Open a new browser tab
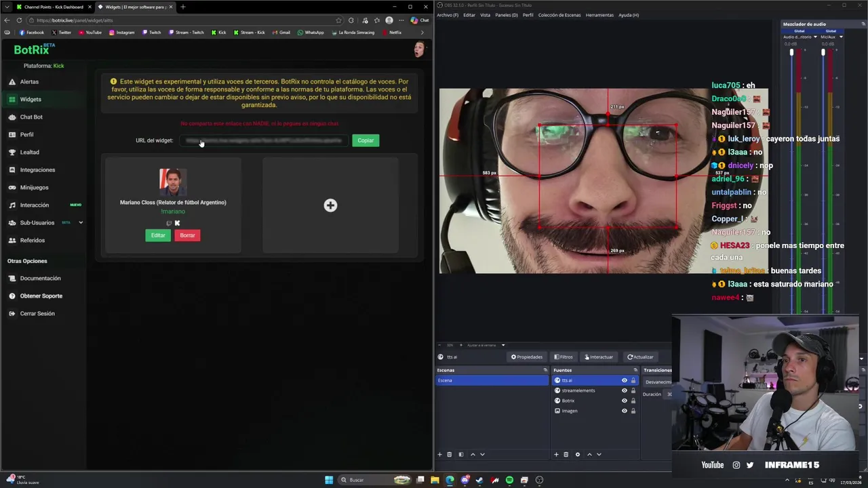Screen dimensions: 868x488 (x=182, y=7)
